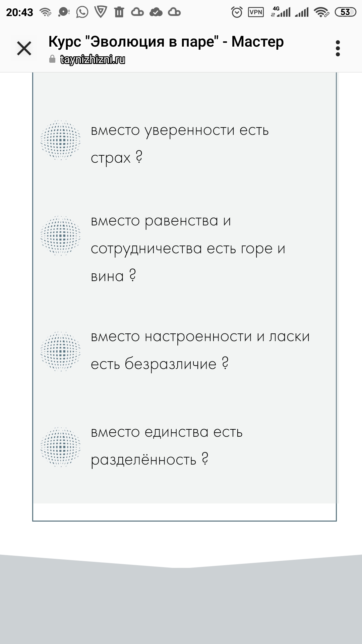Open the three-dot overflow menu
Screen dimensions: 362x644
pyautogui.click(x=338, y=49)
